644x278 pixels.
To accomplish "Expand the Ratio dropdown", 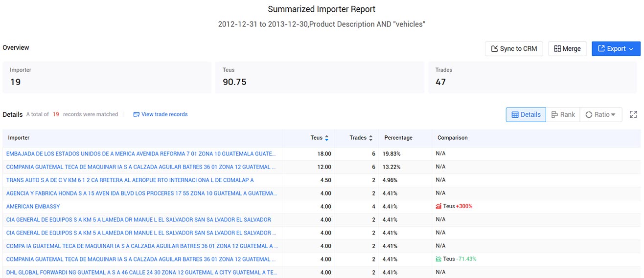I will click(601, 114).
